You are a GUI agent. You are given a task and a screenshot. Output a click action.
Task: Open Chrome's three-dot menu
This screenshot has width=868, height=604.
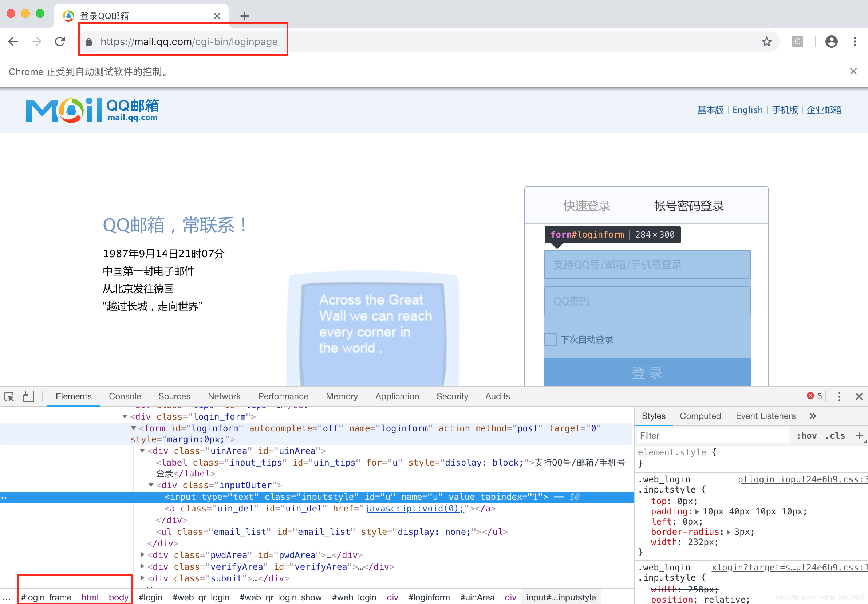[x=855, y=41]
